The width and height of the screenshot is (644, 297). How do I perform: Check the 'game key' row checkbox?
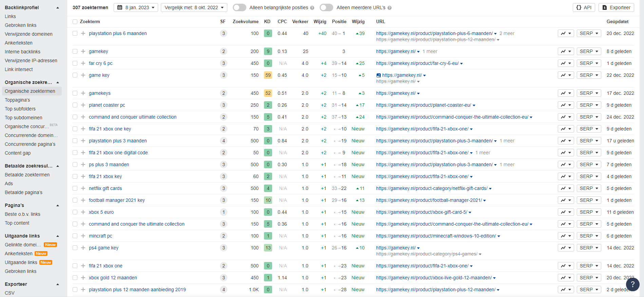pyautogui.click(x=75, y=75)
